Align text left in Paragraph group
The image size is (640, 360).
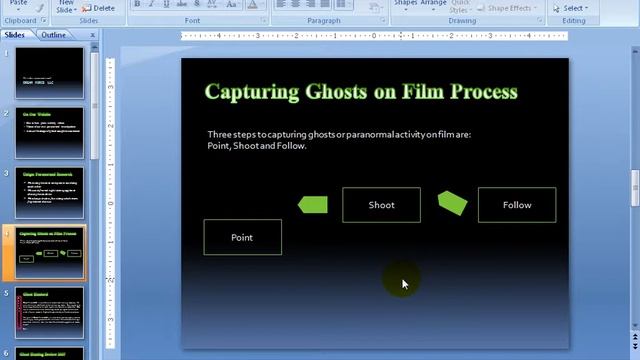pos(281,4)
